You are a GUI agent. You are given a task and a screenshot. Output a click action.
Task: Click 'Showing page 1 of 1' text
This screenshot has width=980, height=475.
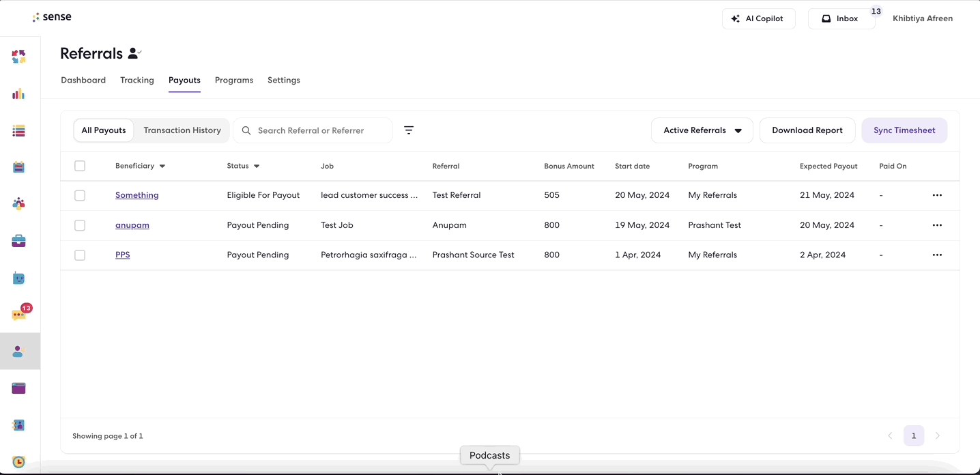point(108,436)
